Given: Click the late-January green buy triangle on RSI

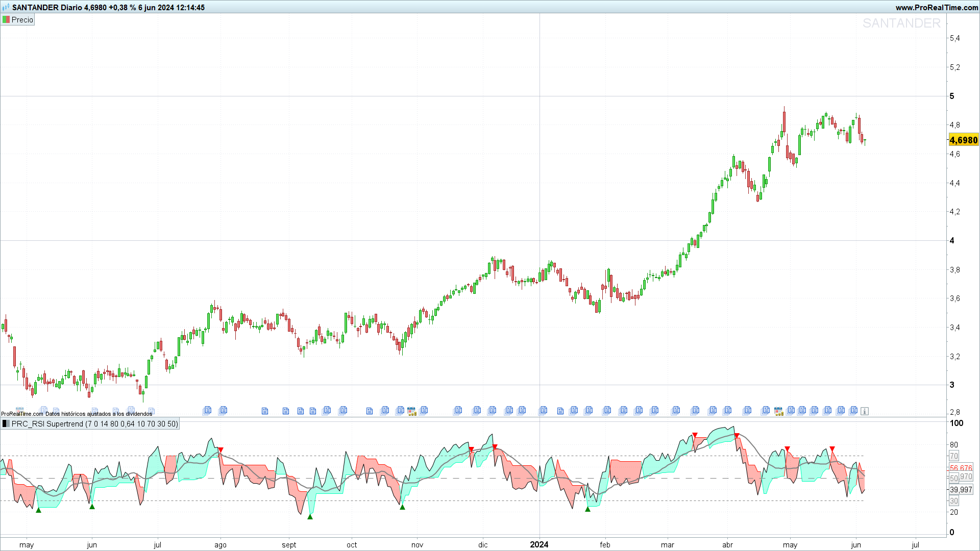Looking at the screenshot, I should [587, 509].
